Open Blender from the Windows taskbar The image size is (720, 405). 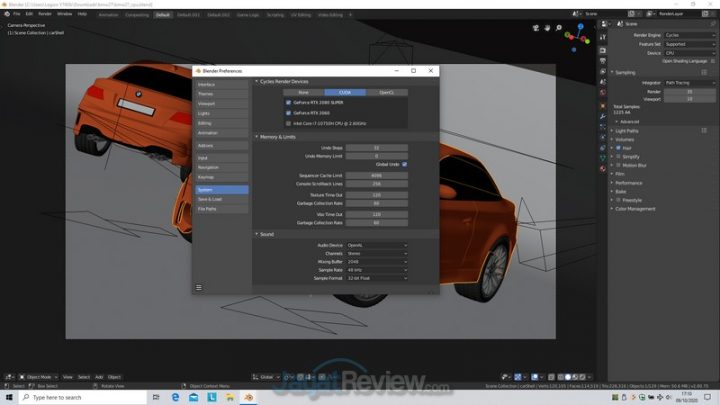(248, 397)
